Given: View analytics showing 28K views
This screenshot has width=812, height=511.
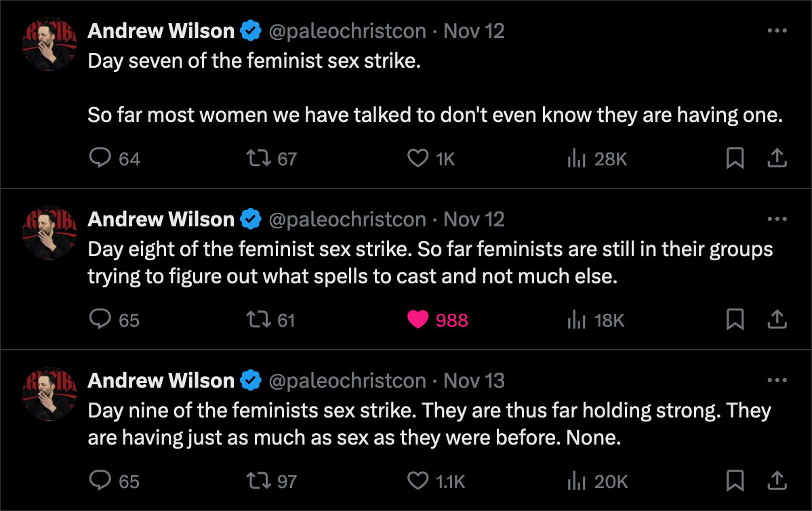Looking at the screenshot, I should click(597, 159).
